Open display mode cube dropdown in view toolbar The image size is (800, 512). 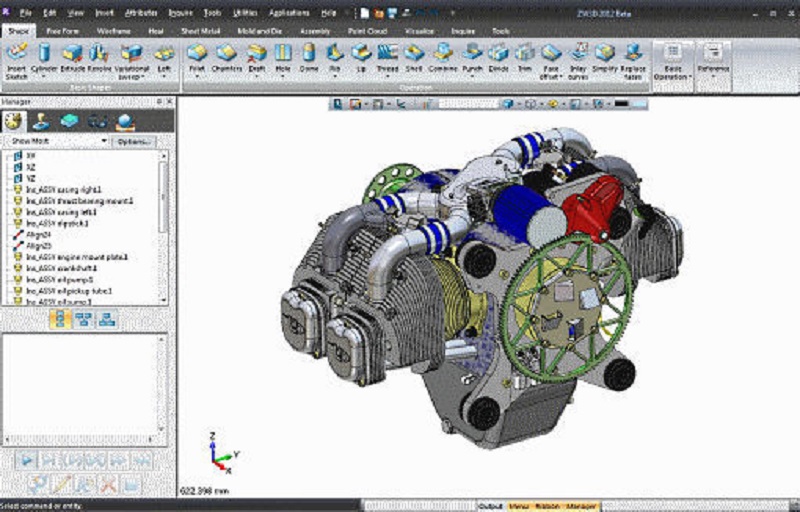(x=519, y=104)
